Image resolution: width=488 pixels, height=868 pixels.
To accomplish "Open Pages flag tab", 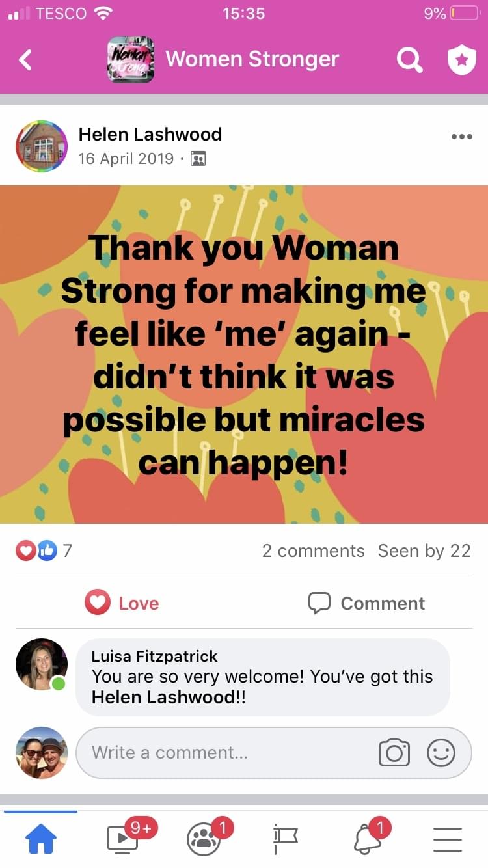I will pyautogui.click(x=285, y=839).
